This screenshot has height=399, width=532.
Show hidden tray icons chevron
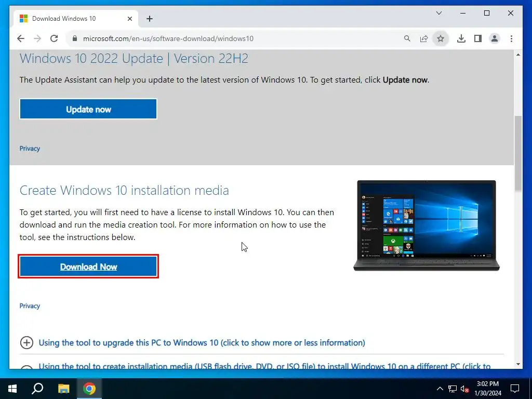pyautogui.click(x=440, y=389)
